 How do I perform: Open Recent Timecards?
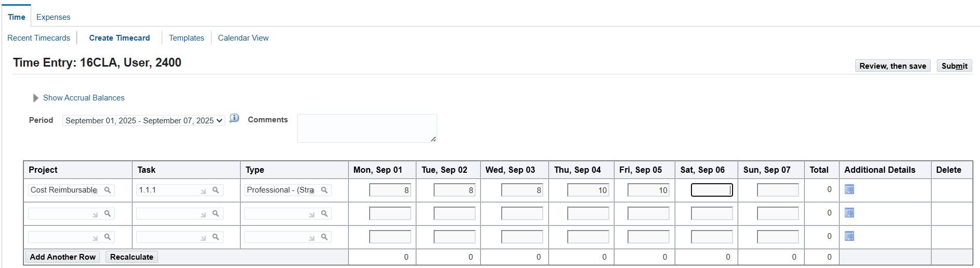click(38, 38)
